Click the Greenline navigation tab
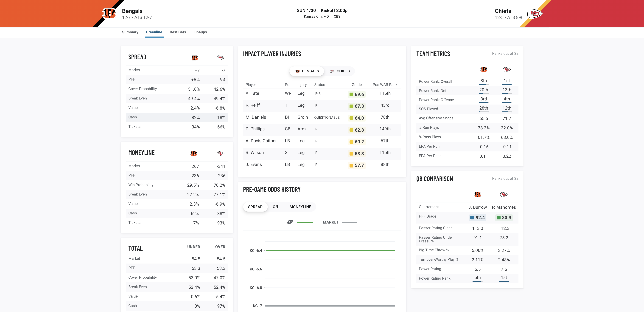Viewport: 644px width, 312px height. pyautogui.click(x=154, y=32)
